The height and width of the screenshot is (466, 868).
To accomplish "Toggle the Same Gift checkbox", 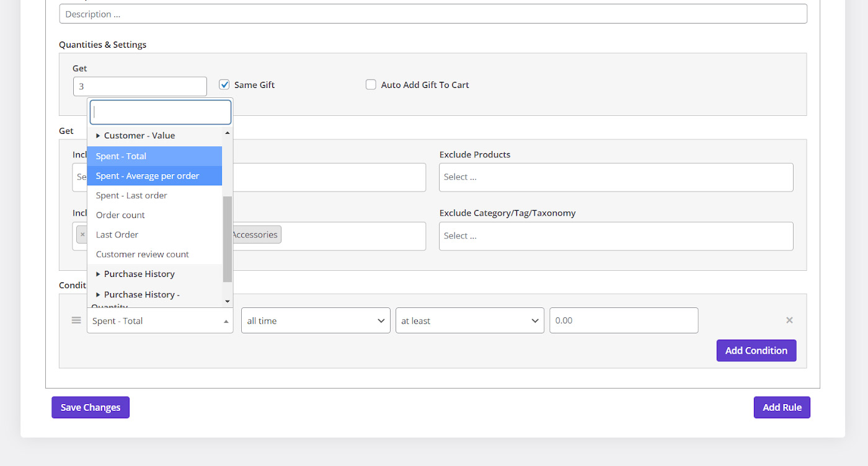I will coord(224,85).
